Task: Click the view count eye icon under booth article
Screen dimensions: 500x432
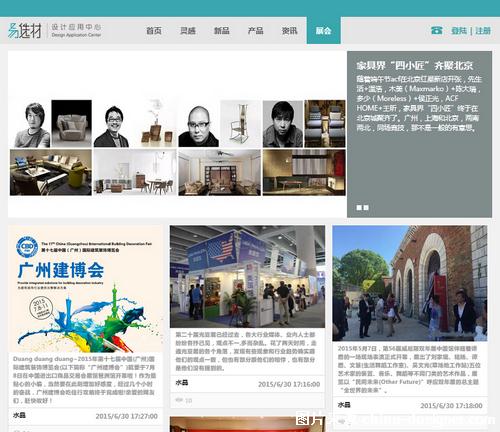Action: [179, 400]
